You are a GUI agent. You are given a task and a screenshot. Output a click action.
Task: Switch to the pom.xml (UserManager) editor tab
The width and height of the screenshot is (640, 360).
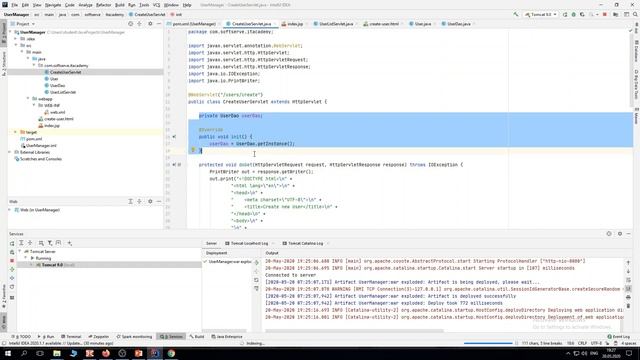[x=193, y=24]
